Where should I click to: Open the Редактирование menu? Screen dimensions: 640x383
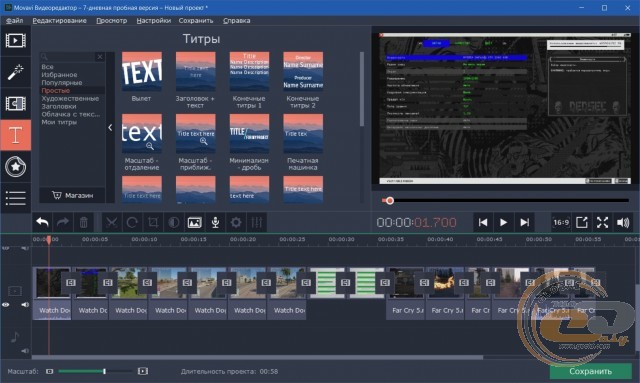click(x=60, y=20)
